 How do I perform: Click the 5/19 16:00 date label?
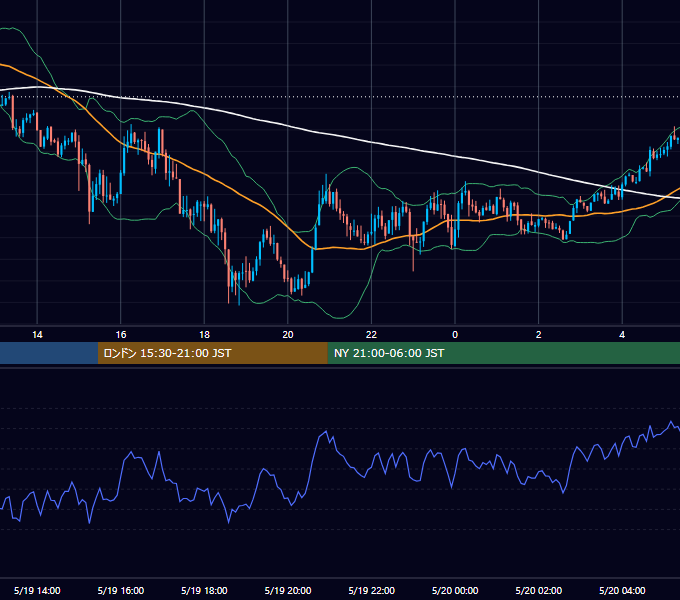coord(121,590)
